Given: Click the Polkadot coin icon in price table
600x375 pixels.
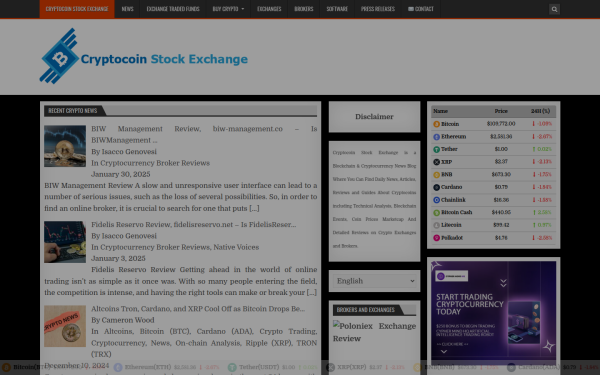Looking at the screenshot, I should click(x=436, y=238).
